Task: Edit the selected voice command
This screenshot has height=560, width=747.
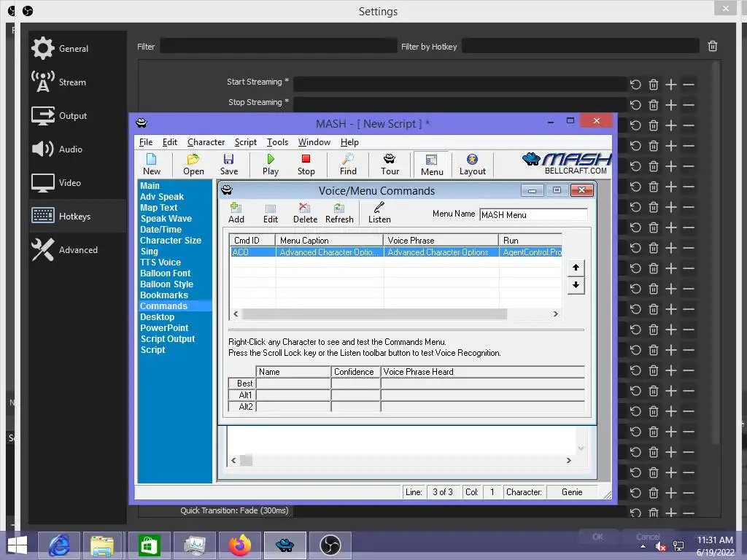Action: coord(271,213)
